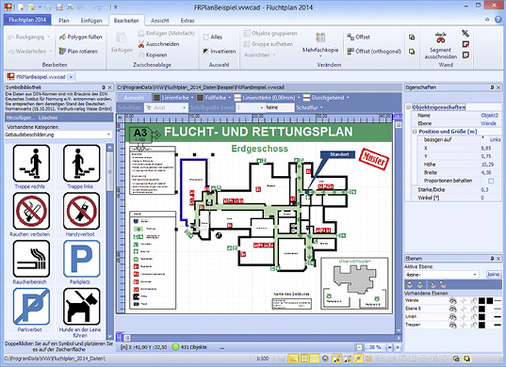Pin the Eigenschaften panel
Image resolution: width=506 pixels, height=367 pixels.
click(x=492, y=87)
